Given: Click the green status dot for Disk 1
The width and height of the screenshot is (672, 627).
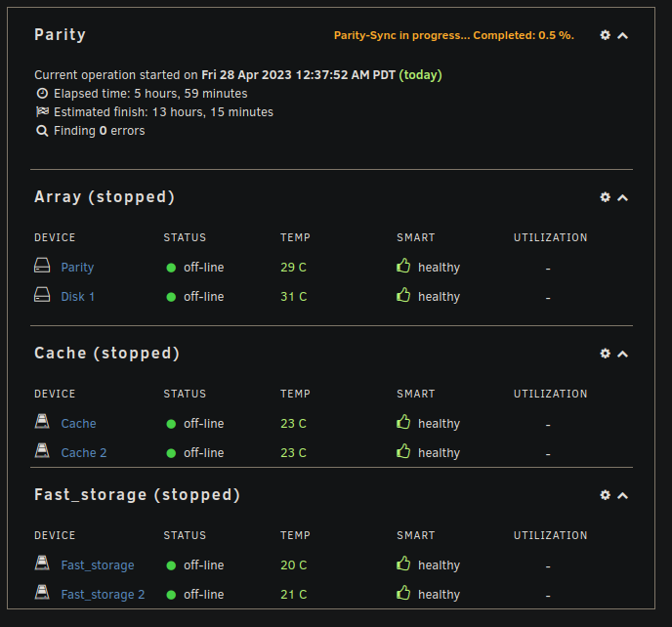Looking at the screenshot, I should [x=171, y=297].
